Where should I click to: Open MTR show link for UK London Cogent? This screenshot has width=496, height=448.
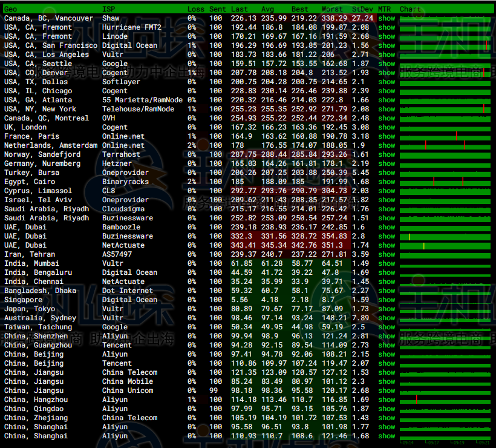[x=387, y=127]
